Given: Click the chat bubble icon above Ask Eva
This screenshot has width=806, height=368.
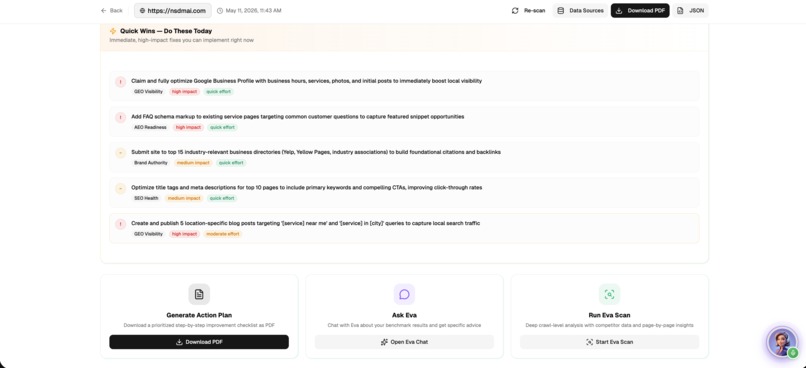Looking at the screenshot, I should [404, 295].
